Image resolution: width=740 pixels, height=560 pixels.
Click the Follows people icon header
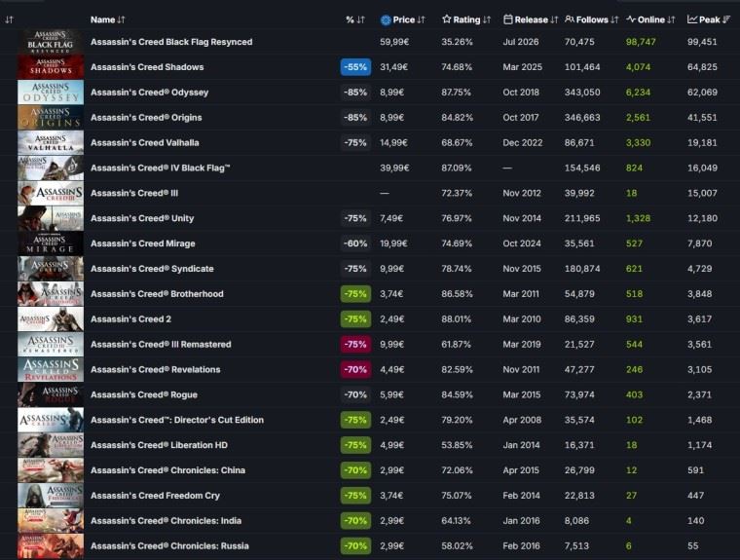(x=570, y=19)
